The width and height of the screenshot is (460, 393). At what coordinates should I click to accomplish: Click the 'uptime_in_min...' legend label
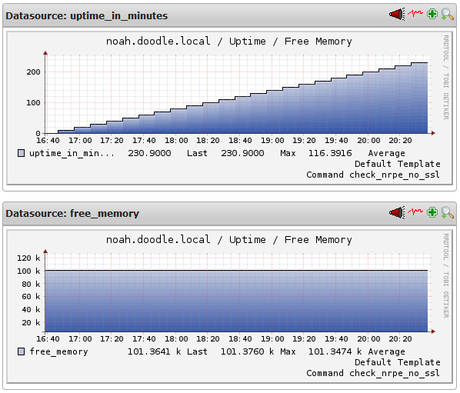pyautogui.click(x=72, y=153)
